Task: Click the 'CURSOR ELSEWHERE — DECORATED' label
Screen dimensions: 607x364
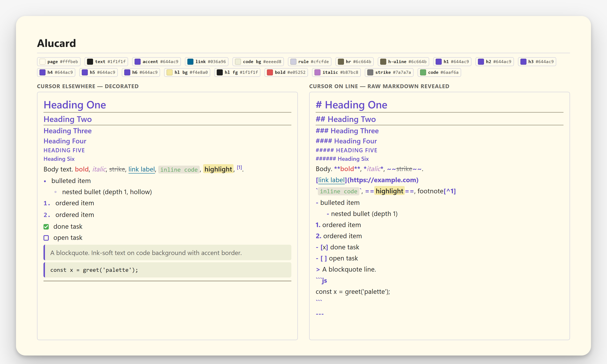Action: click(88, 86)
